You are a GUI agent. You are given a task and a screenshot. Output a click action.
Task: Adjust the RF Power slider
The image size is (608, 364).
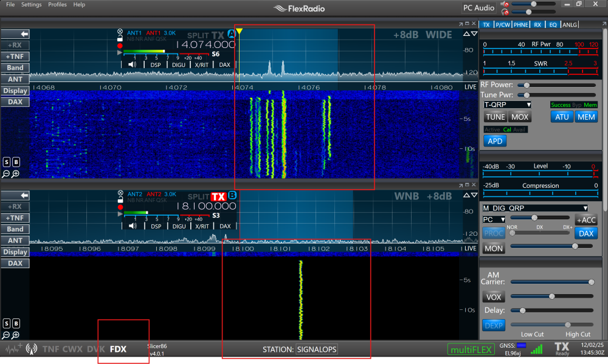(x=525, y=85)
